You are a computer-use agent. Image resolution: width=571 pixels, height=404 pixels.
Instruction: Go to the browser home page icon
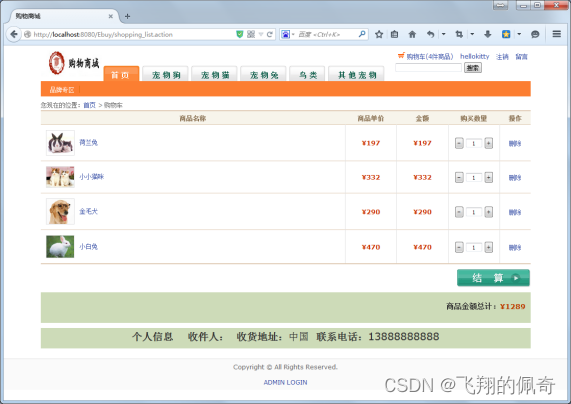pos(412,34)
